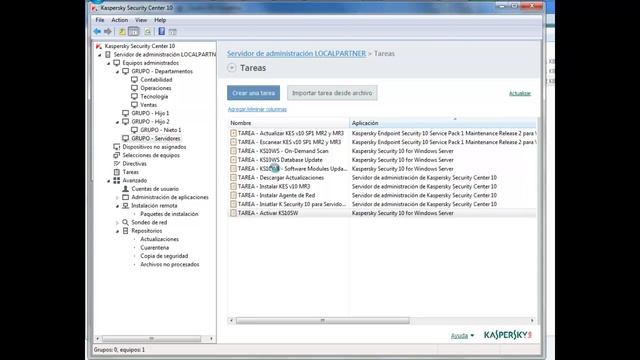640x360 pixels.
Task: Select GRUPO - Nieto 1 in tree
Action: pyautogui.click(x=161, y=130)
